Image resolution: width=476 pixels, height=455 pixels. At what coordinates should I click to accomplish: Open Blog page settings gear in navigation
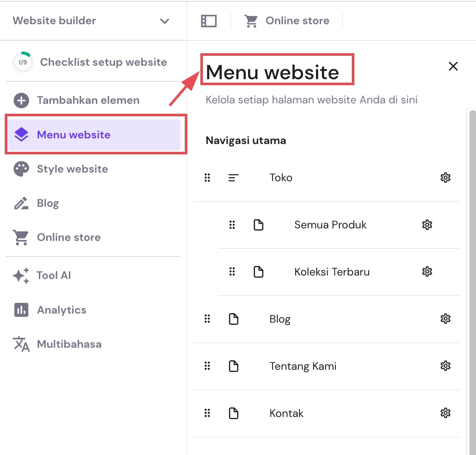tap(445, 319)
